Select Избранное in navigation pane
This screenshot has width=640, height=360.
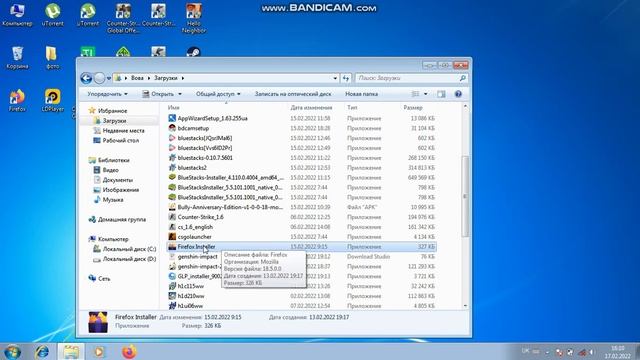(112, 111)
